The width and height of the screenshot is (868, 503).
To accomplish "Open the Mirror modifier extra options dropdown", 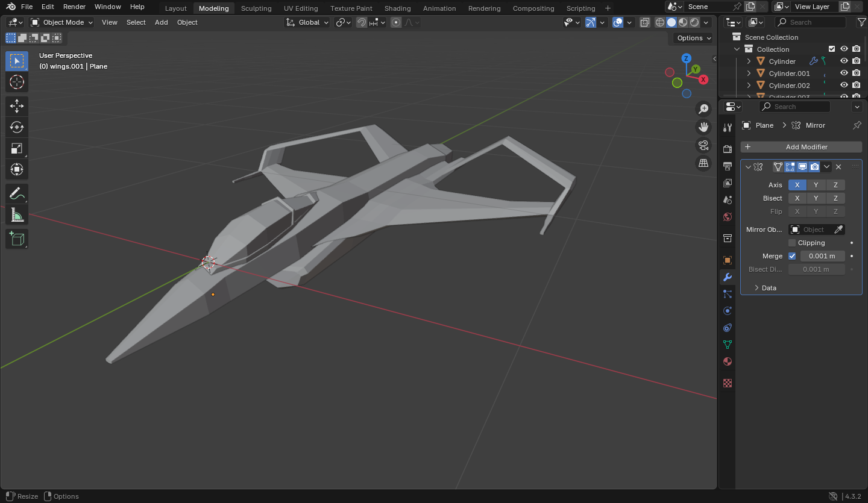I will (x=827, y=167).
